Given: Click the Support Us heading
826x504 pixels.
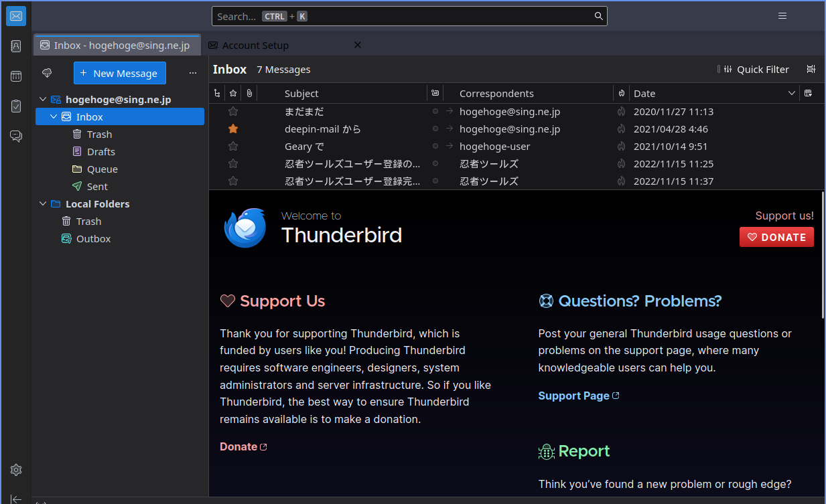Looking at the screenshot, I should pyautogui.click(x=282, y=301).
